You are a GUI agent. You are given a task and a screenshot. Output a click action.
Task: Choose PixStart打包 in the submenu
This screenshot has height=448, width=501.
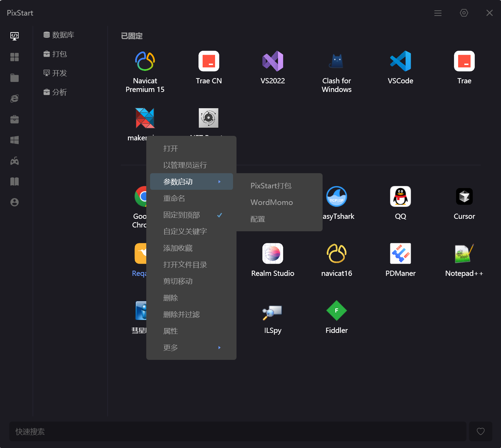click(271, 186)
